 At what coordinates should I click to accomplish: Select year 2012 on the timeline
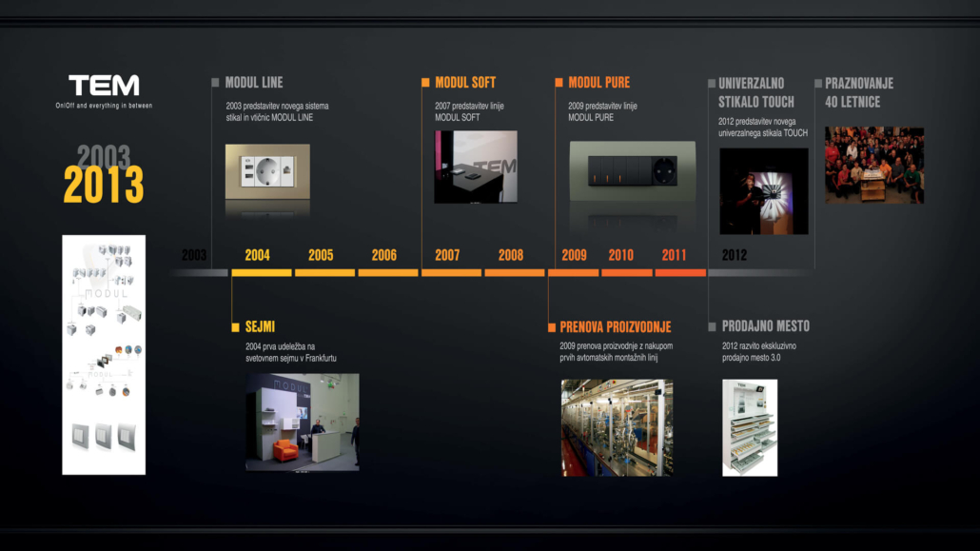734,255
